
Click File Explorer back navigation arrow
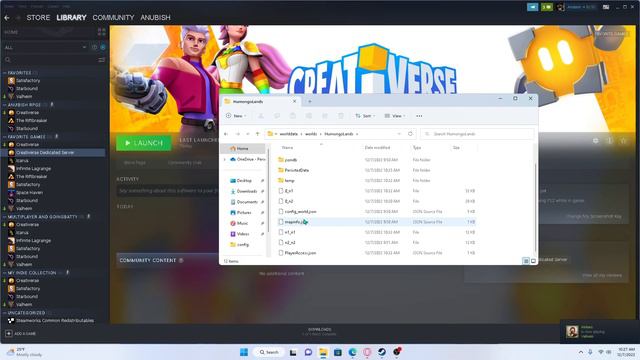point(226,134)
